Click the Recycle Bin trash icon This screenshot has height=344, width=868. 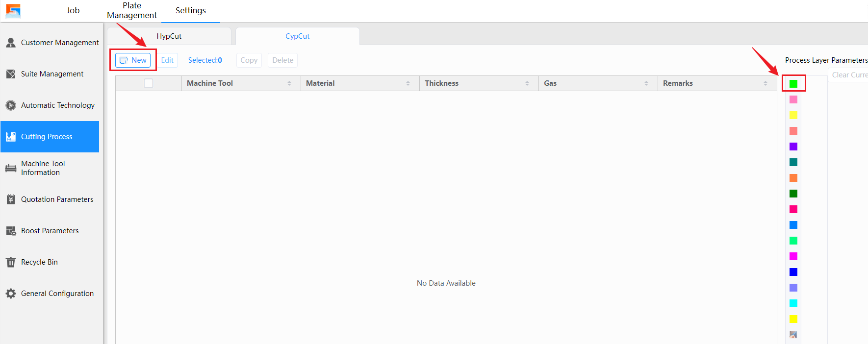[x=11, y=262]
